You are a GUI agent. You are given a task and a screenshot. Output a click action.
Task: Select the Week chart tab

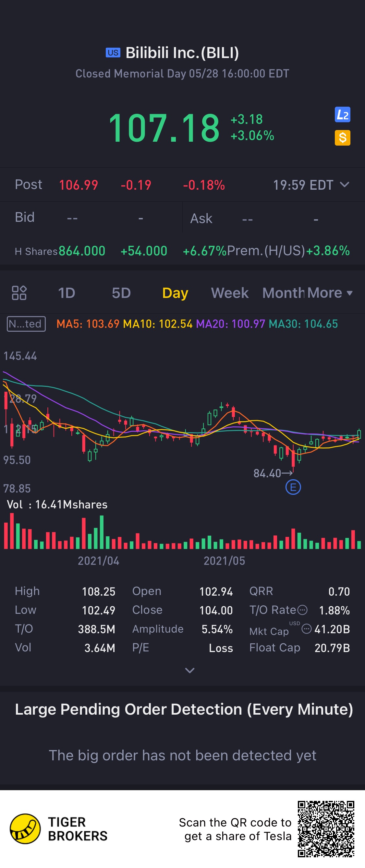pos(229,293)
